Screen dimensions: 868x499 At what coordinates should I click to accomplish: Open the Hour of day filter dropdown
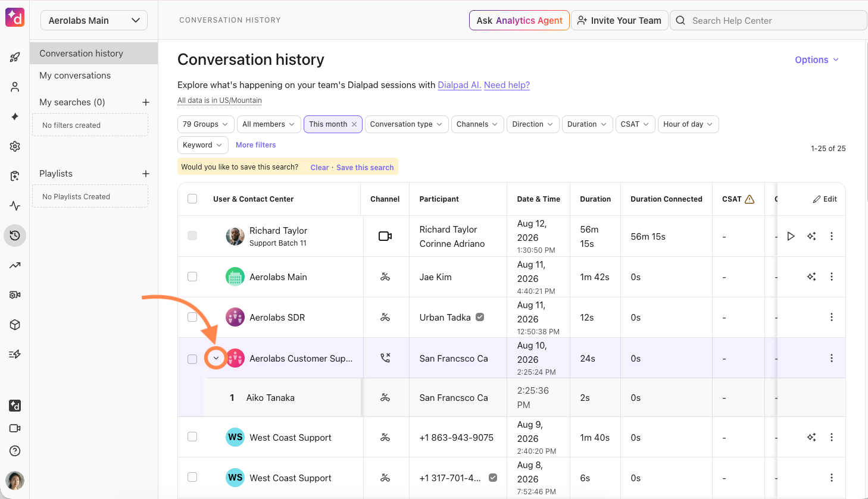point(688,124)
